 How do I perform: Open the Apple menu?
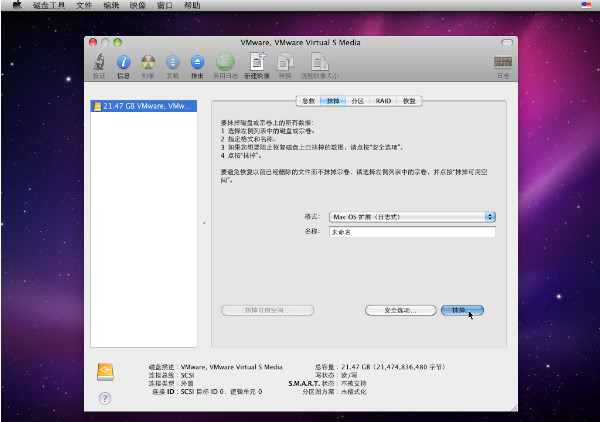click(x=17, y=5)
